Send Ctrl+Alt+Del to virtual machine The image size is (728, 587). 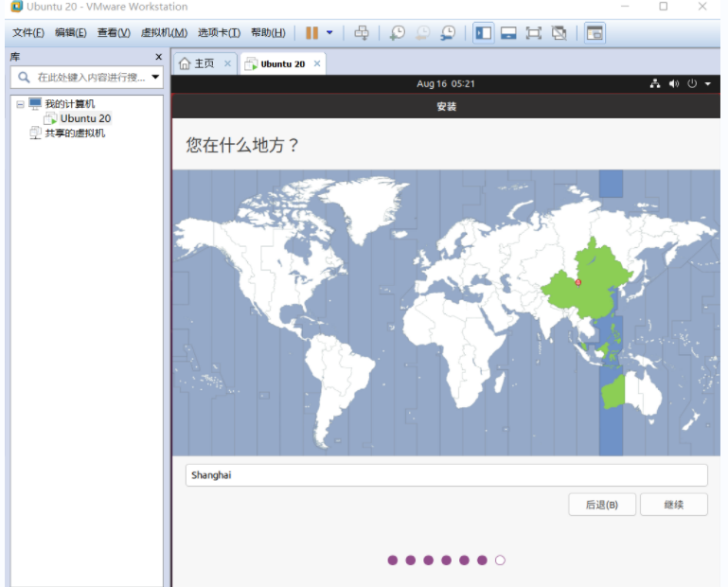362,33
